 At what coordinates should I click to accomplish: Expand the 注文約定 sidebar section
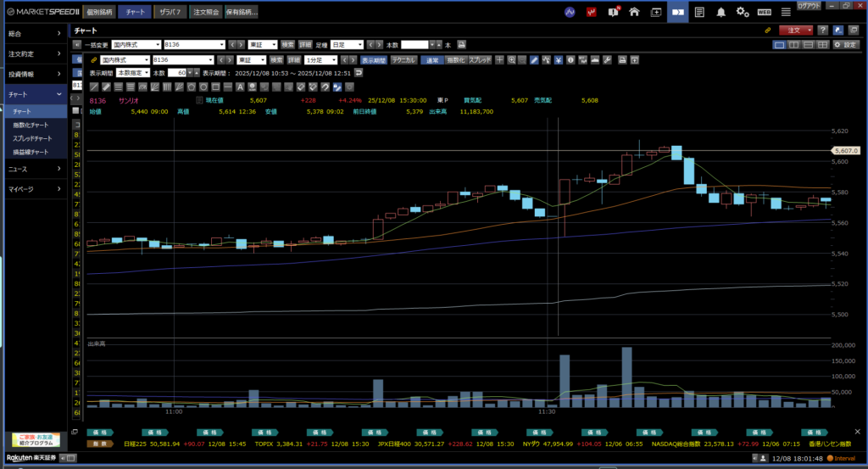pyautogui.click(x=32, y=53)
